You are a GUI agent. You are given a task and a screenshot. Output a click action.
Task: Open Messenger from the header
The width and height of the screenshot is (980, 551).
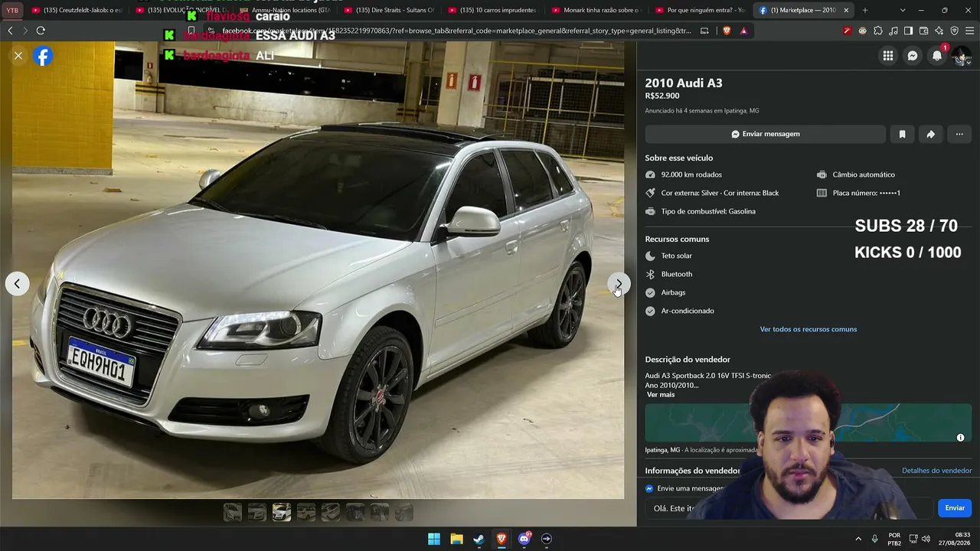[x=913, y=56]
